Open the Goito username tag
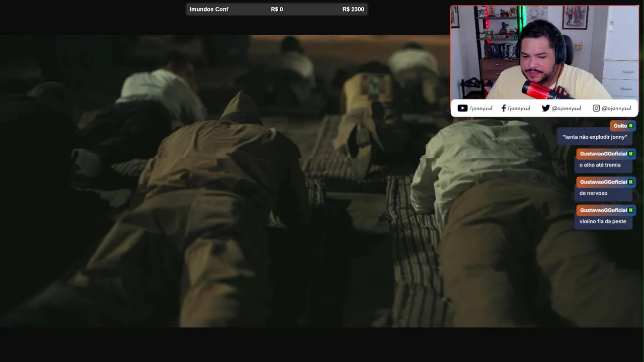 tap(623, 126)
